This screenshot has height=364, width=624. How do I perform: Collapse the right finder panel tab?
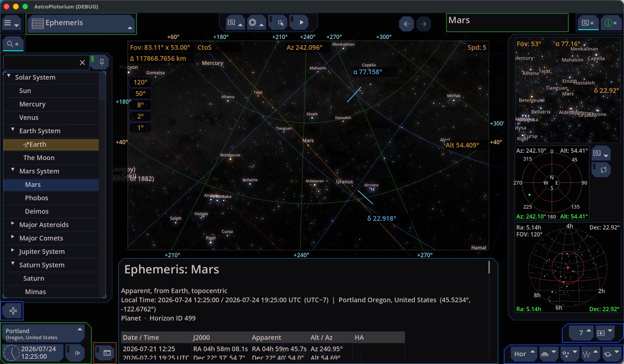coord(588,23)
